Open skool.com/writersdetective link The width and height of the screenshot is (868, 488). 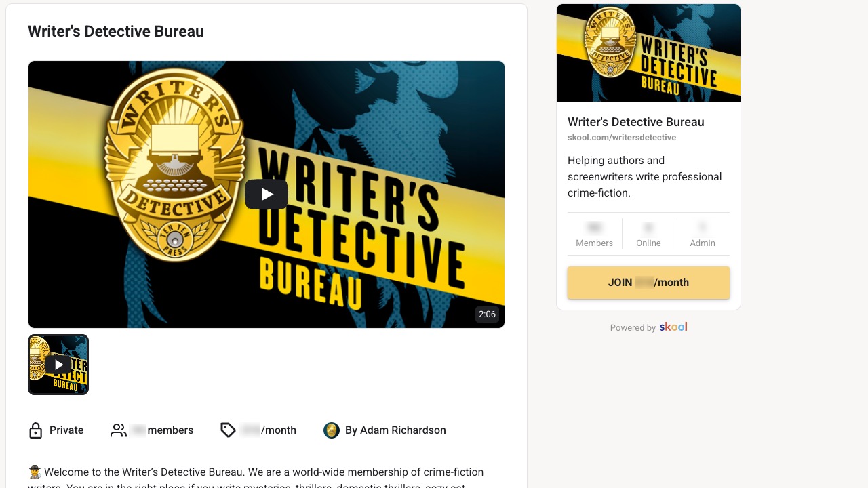click(622, 138)
